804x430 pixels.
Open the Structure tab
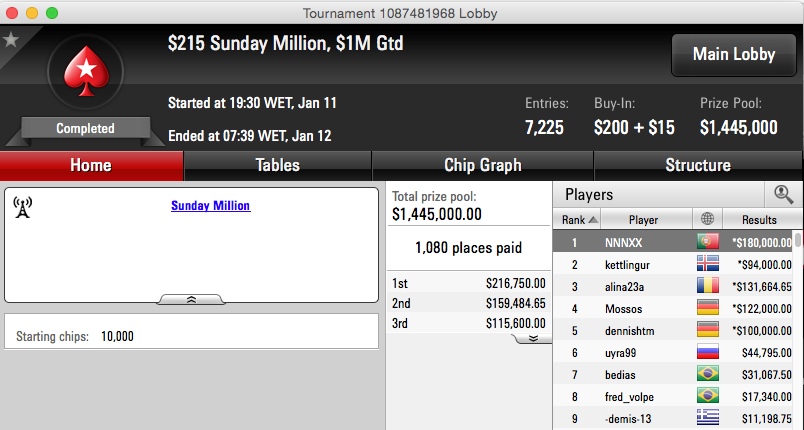pyautogui.click(x=698, y=165)
